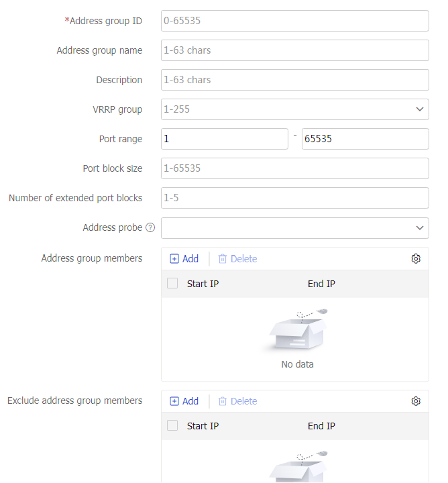Tick select-all checkbox in Exclude members table
Image resolution: width=448 pixels, height=483 pixels.
172,426
